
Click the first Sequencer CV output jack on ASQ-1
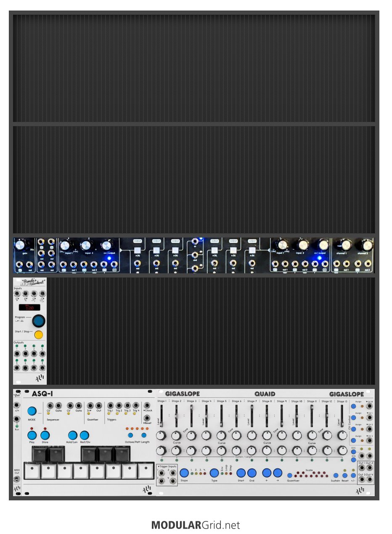tap(49, 405)
